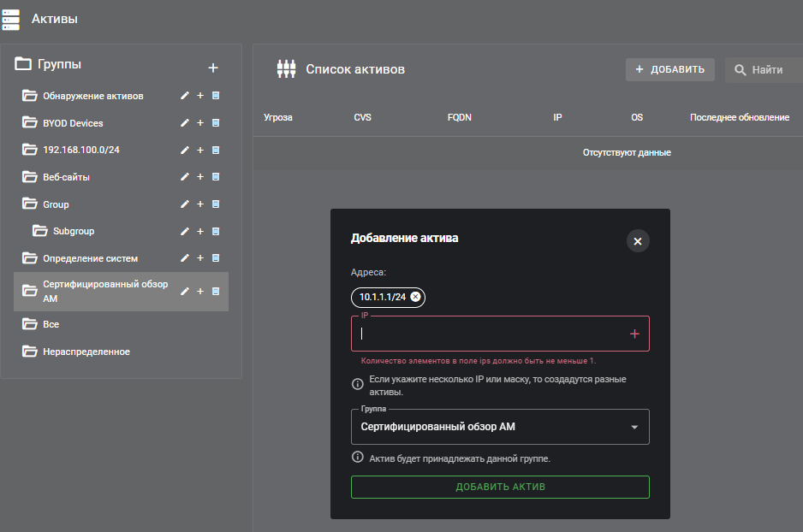Close the Добавление актива dialog

click(637, 241)
